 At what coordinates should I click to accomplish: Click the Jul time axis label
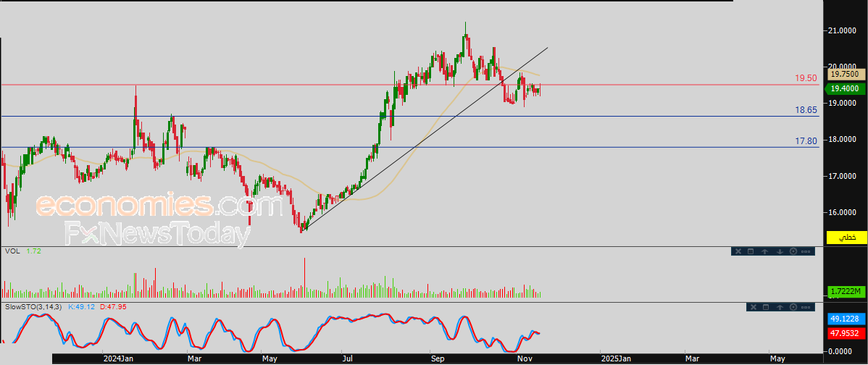point(349,359)
